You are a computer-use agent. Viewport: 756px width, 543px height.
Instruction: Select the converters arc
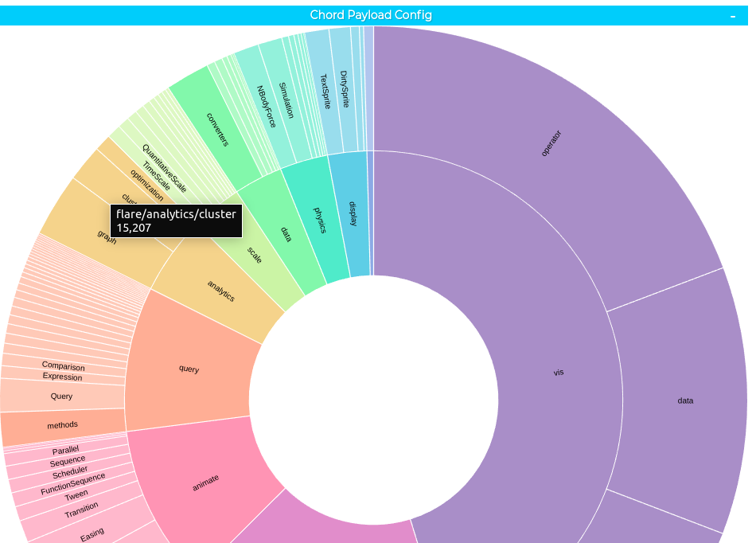pyautogui.click(x=216, y=127)
